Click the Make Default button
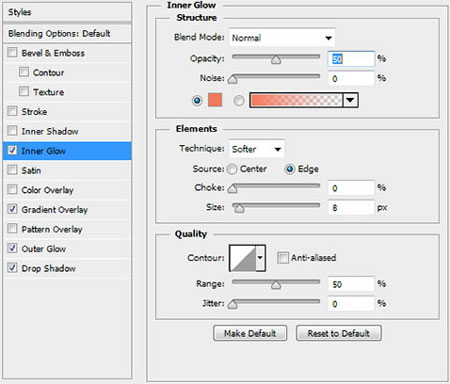 pyautogui.click(x=250, y=333)
